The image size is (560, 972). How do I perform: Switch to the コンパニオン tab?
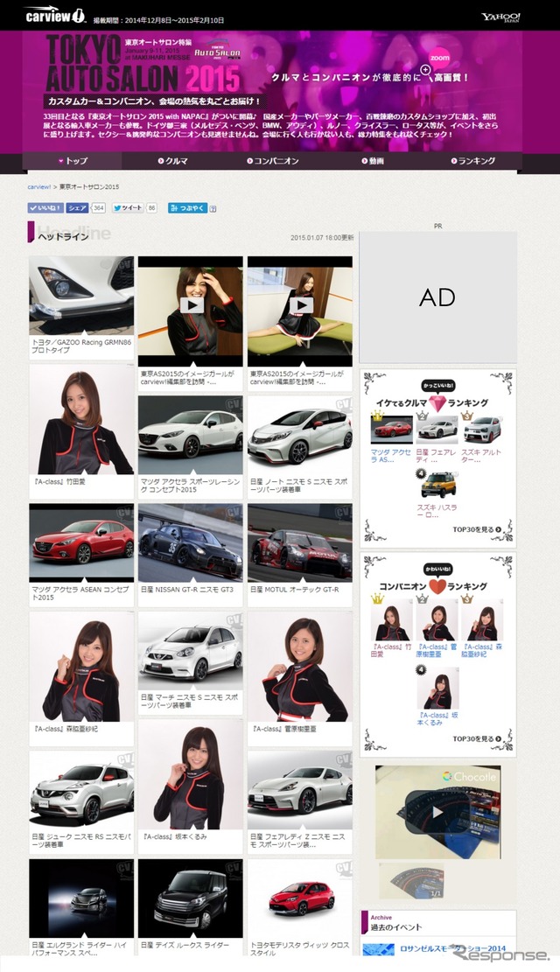(272, 161)
